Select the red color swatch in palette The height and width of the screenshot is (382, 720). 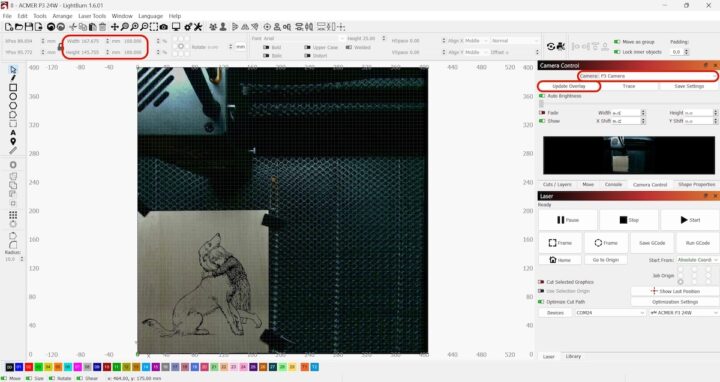tap(28, 367)
